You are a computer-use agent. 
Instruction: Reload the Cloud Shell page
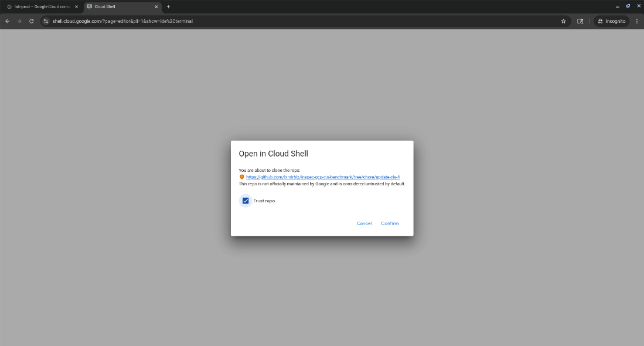click(32, 21)
